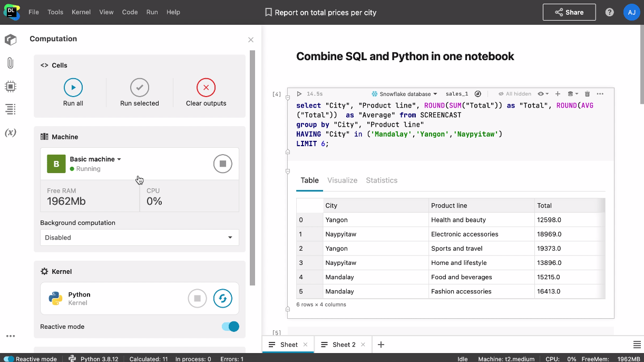
Task: Switch to the Visualize output tab
Action: click(343, 180)
